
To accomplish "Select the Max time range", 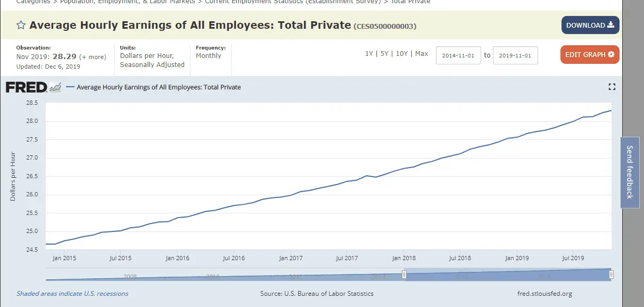I will click(x=422, y=54).
